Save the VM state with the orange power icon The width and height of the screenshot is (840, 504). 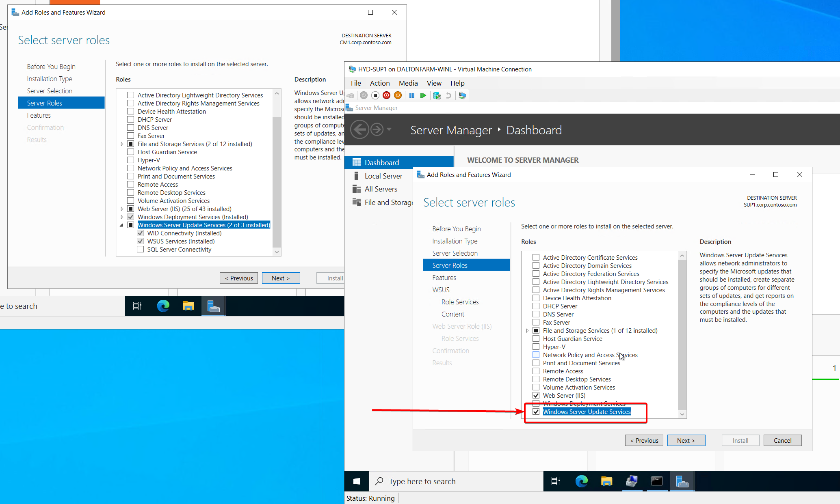click(398, 95)
